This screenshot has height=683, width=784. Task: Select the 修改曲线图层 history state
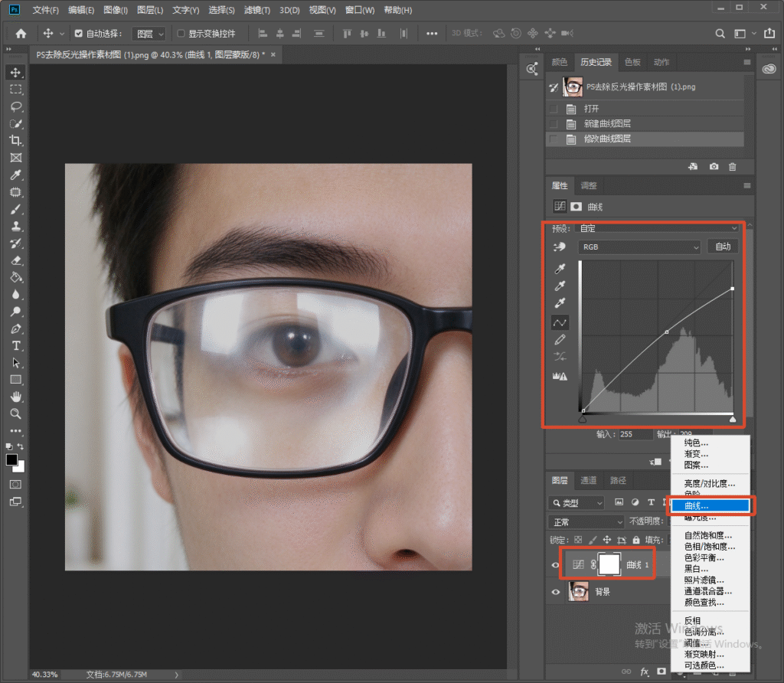coord(645,139)
